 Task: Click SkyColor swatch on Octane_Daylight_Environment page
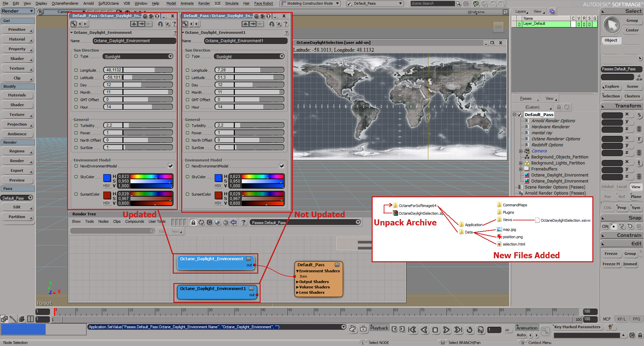click(107, 178)
